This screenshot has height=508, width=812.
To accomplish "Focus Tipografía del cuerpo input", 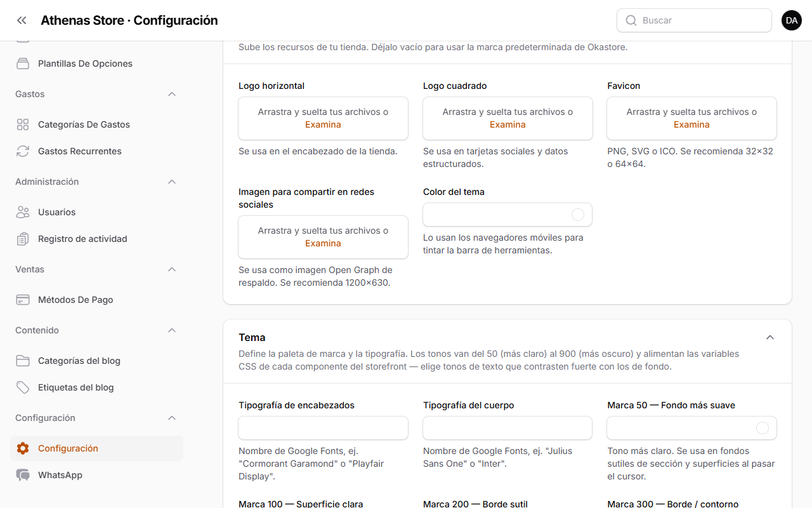I will click(507, 428).
